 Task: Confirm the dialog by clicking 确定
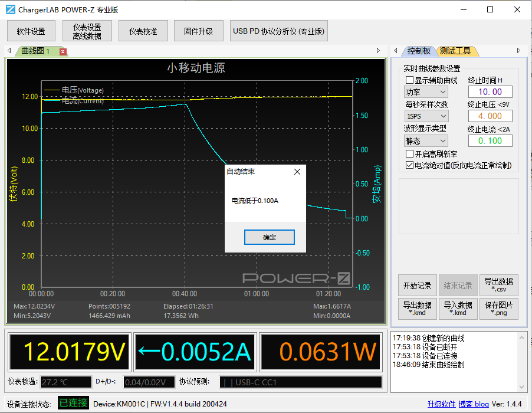tap(269, 237)
